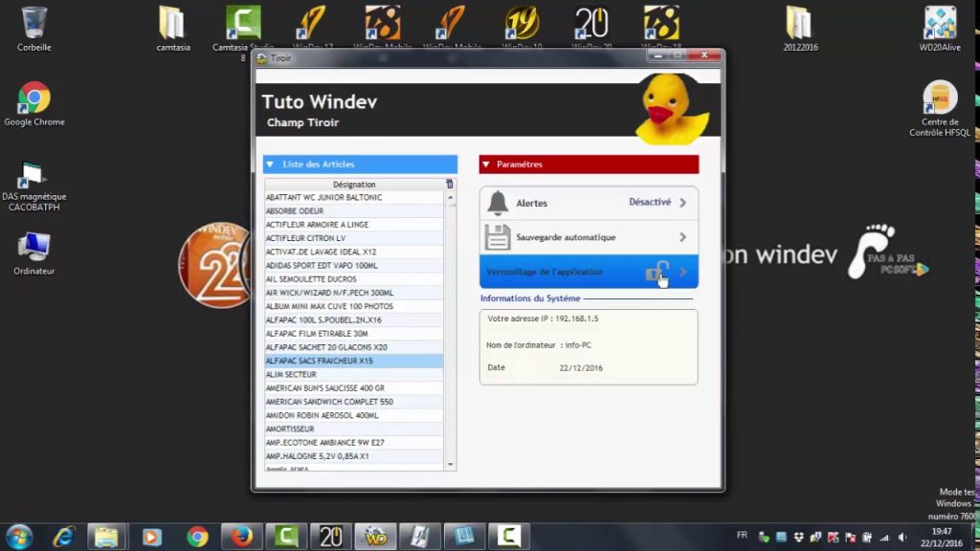Open the Corbeille recycle bin on the desktop
The width and height of the screenshot is (980, 551).
(33, 29)
